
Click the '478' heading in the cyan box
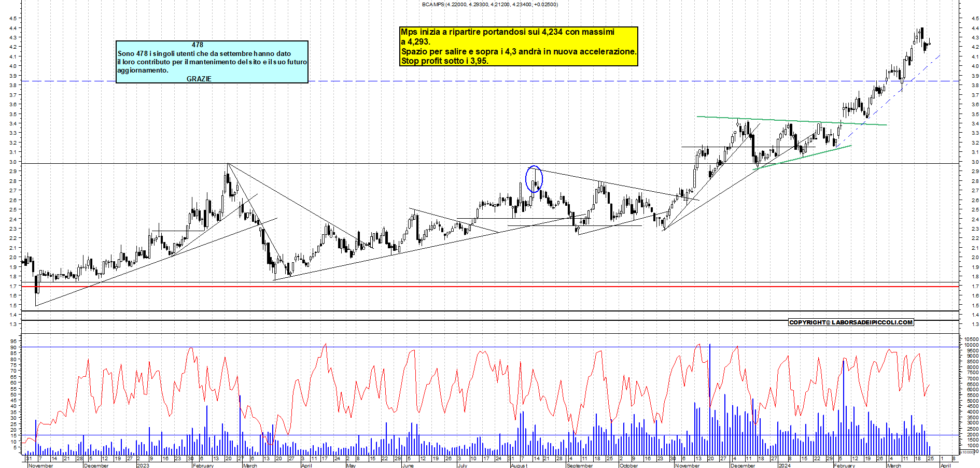pyautogui.click(x=198, y=45)
